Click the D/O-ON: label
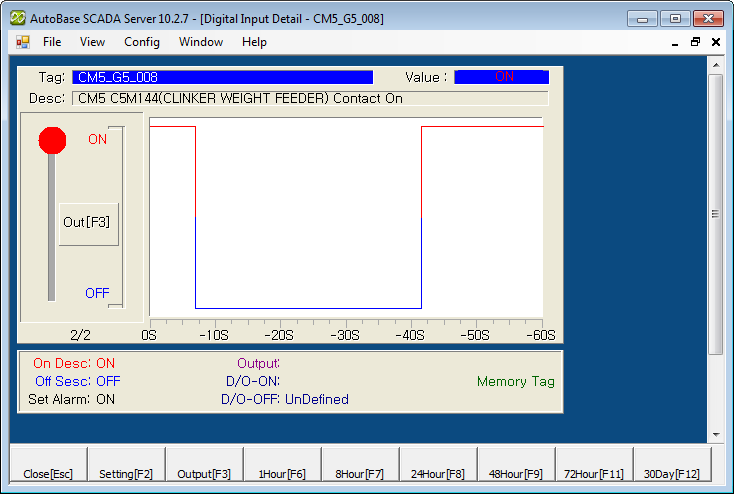 tap(253, 381)
